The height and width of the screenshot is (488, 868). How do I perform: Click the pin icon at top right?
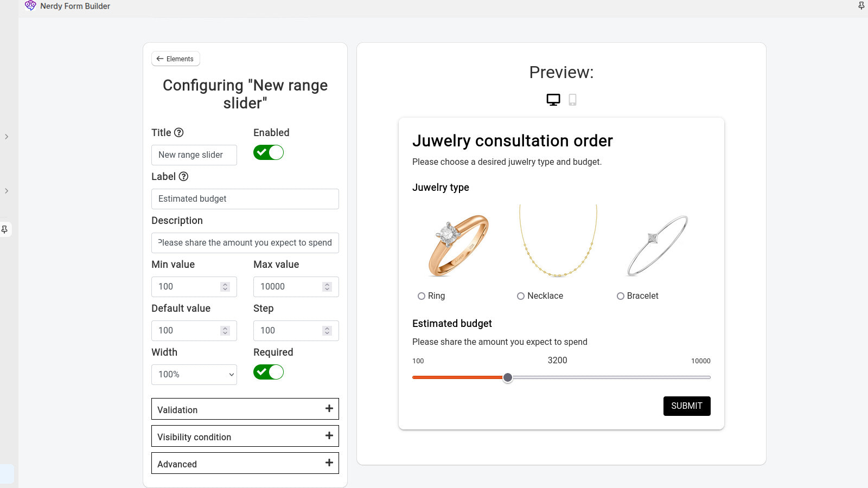coord(861,6)
